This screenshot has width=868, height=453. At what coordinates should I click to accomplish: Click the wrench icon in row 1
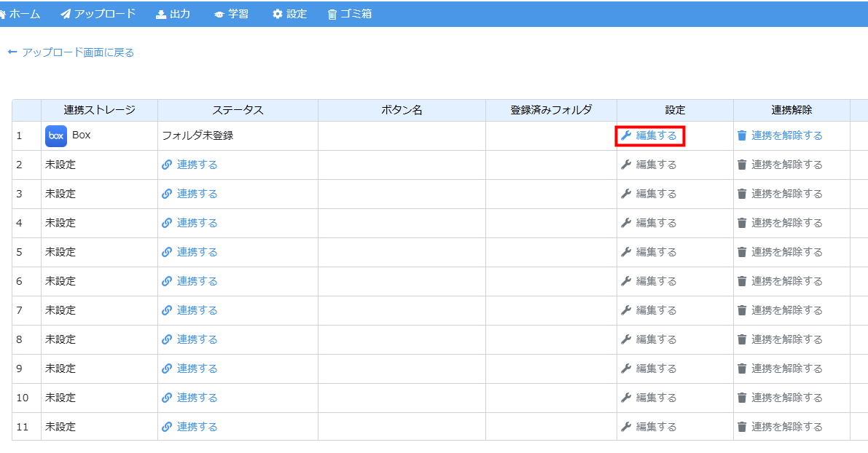pyautogui.click(x=625, y=135)
